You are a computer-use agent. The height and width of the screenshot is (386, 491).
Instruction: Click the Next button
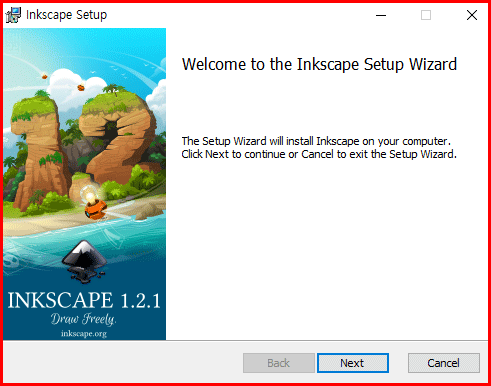tap(353, 363)
